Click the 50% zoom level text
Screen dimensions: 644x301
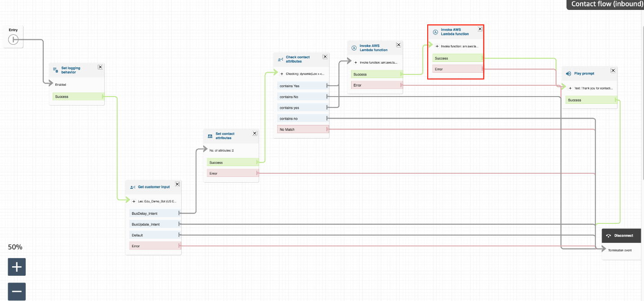tap(15, 247)
